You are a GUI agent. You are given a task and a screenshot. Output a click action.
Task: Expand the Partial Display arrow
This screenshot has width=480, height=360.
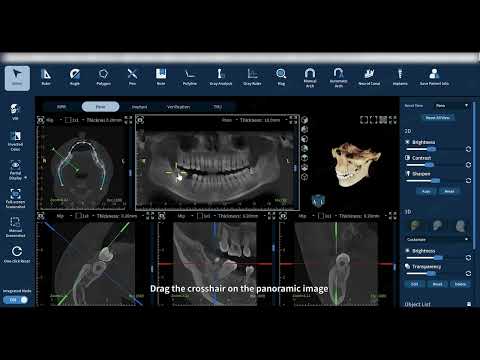click(26, 178)
